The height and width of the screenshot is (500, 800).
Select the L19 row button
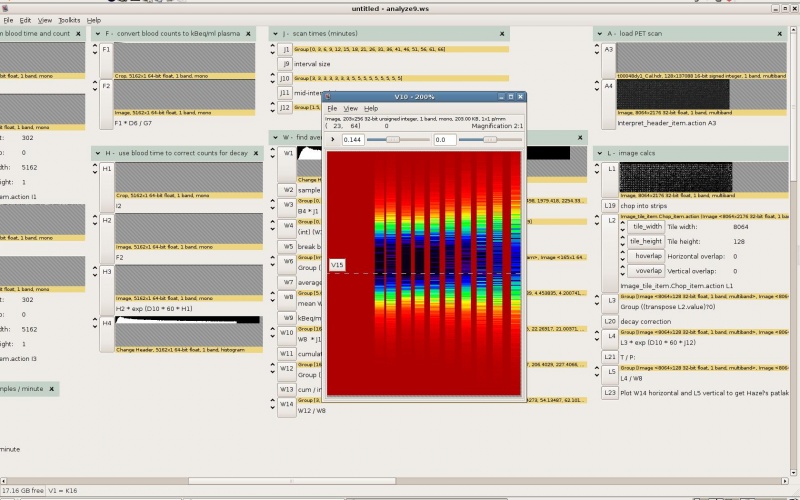[610, 205]
